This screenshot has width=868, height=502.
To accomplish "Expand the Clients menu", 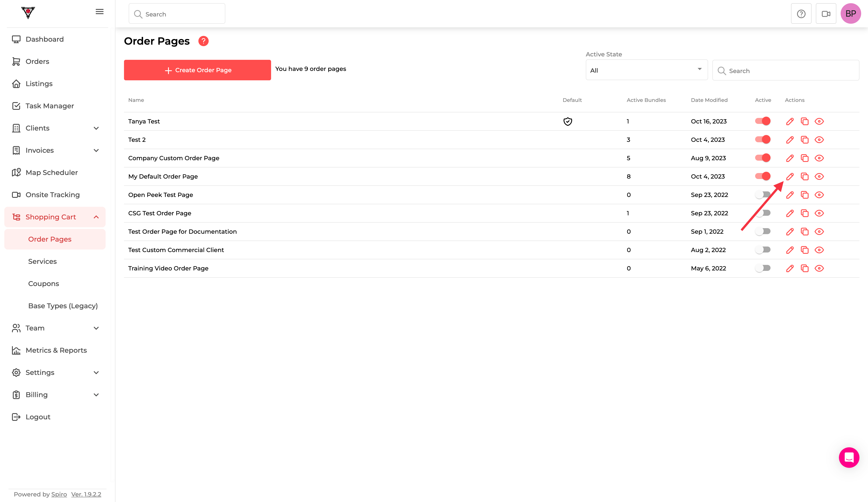I will [55, 128].
